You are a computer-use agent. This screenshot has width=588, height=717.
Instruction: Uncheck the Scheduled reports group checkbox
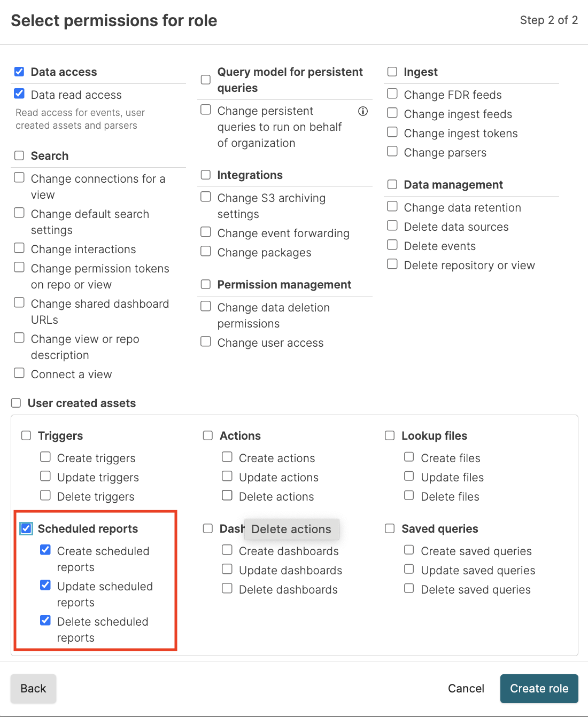(x=26, y=528)
